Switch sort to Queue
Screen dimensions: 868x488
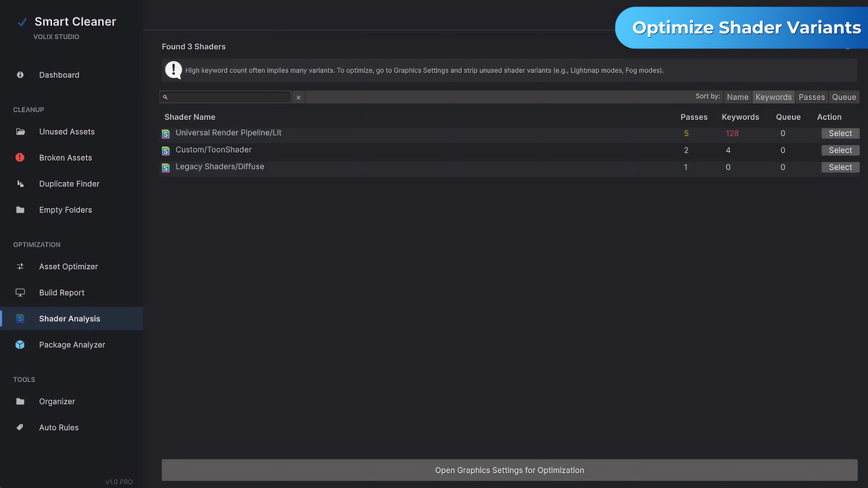[843, 96]
